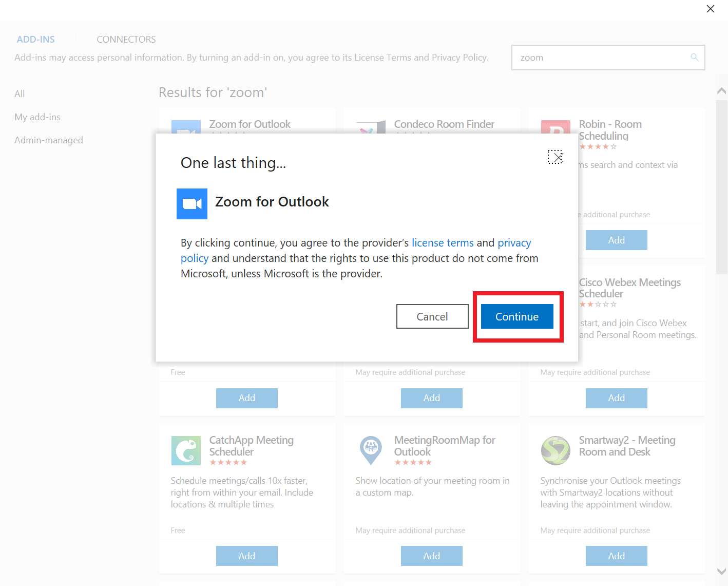Close the add-ins window
The height and width of the screenshot is (586, 728).
pos(711,9)
